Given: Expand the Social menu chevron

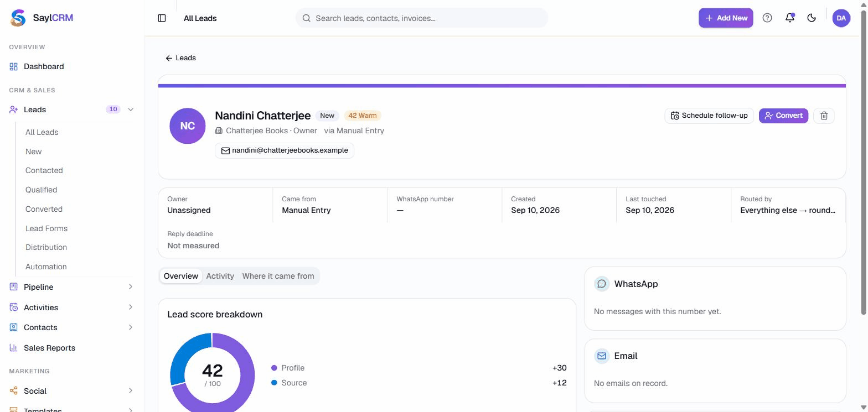Looking at the screenshot, I should point(131,391).
